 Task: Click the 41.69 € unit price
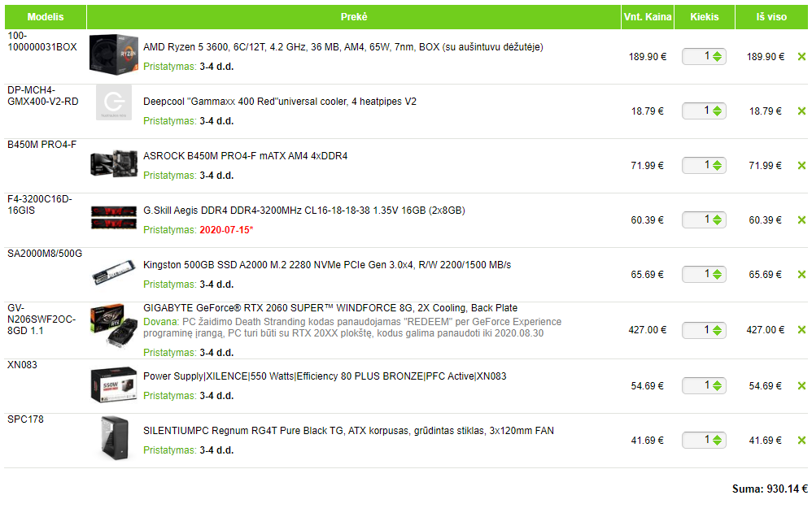(x=648, y=441)
